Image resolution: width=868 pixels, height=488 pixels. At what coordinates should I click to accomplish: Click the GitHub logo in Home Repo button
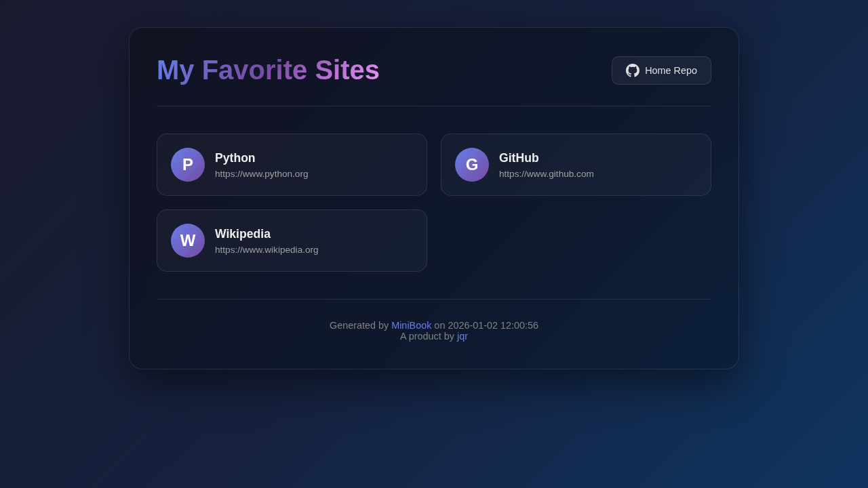(x=633, y=70)
